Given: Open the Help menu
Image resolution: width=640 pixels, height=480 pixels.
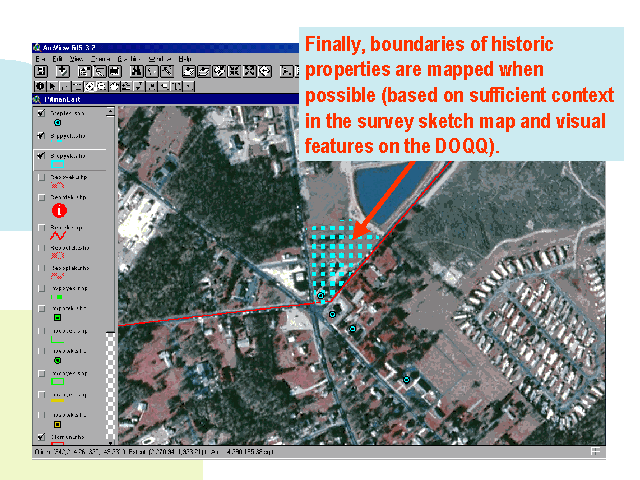Looking at the screenshot, I should [x=185, y=59].
